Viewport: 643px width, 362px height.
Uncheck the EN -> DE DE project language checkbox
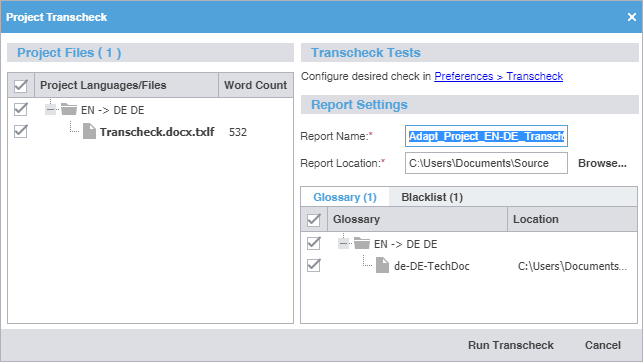[21, 109]
